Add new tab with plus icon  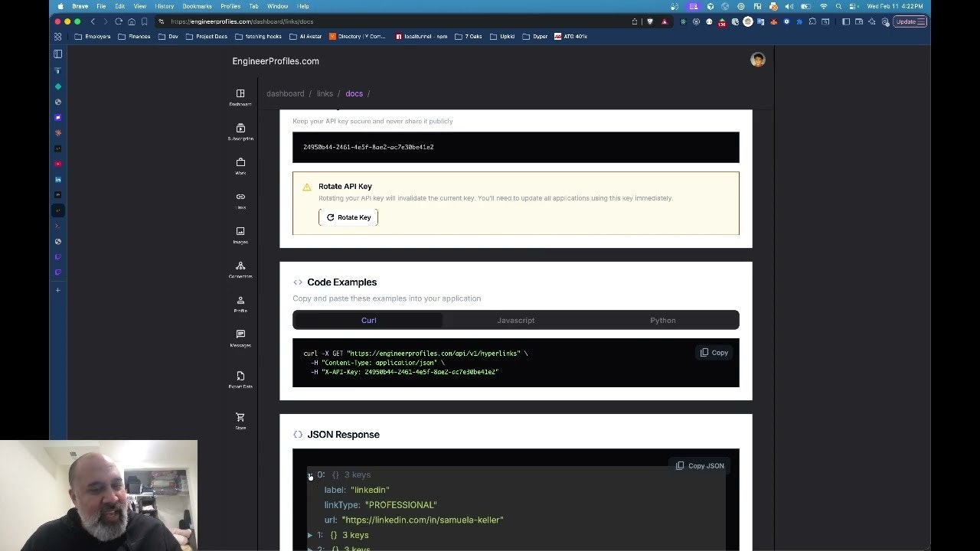coord(57,290)
